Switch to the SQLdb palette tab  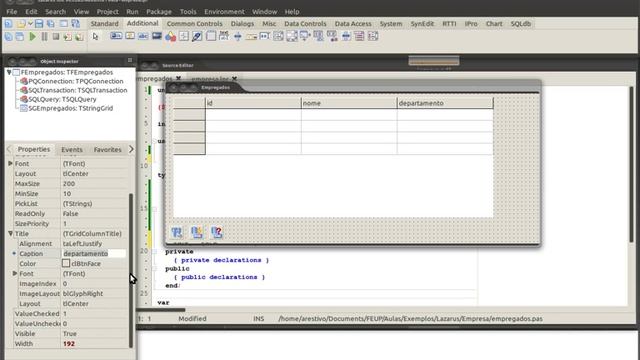pyautogui.click(x=521, y=24)
